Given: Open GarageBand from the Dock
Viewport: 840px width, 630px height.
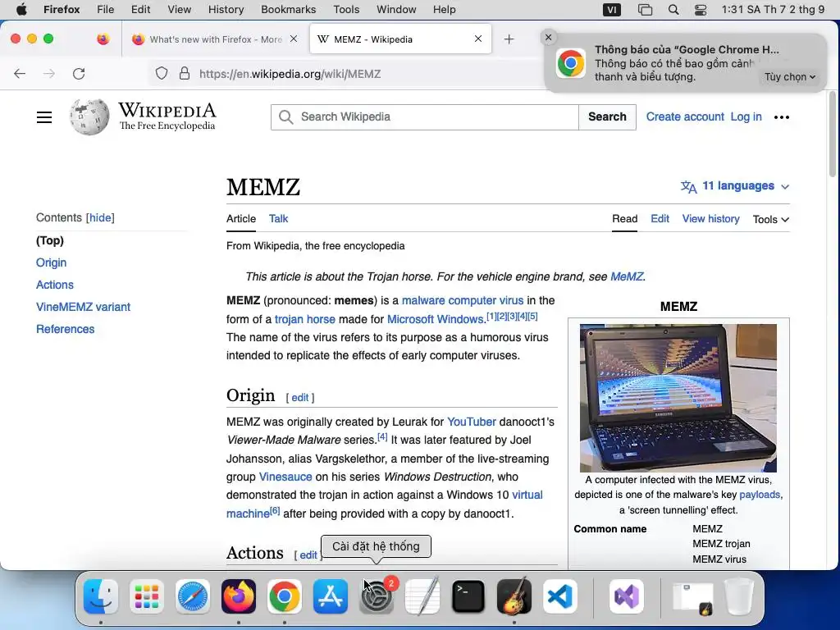Looking at the screenshot, I should pyautogui.click(x=514, y=596).
